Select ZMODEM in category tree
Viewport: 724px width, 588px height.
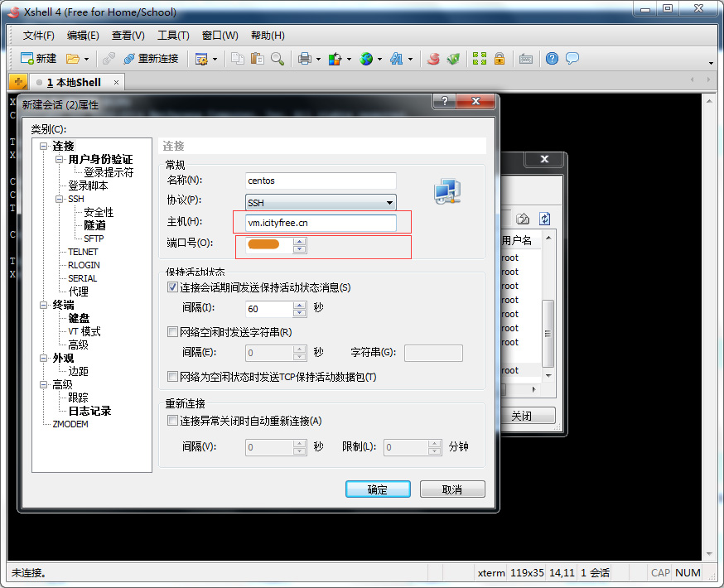[70, 424]
